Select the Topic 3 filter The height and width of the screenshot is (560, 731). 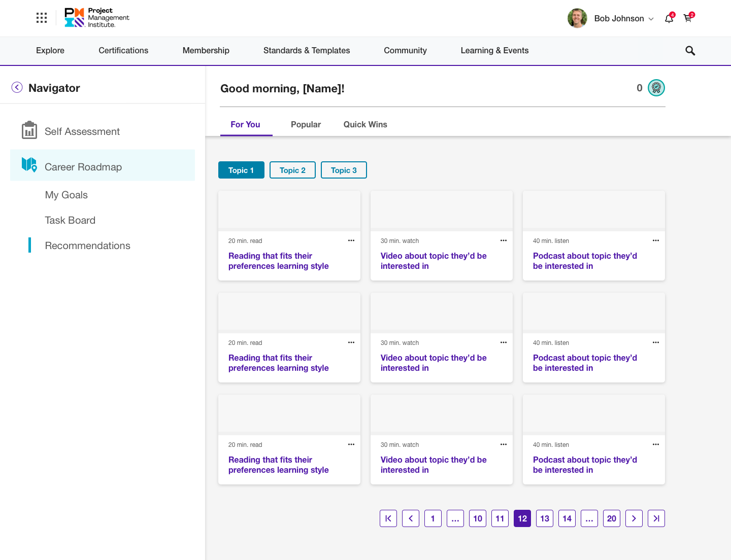344,170
